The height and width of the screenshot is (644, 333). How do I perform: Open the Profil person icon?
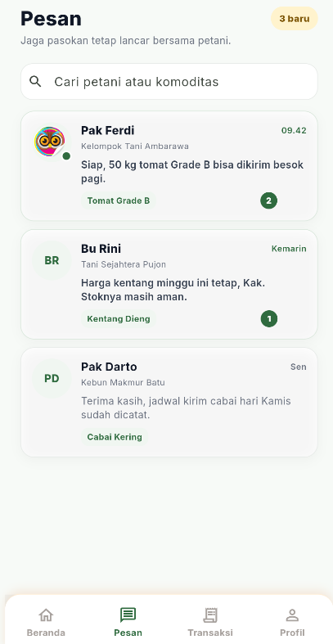tap(292, 615)
